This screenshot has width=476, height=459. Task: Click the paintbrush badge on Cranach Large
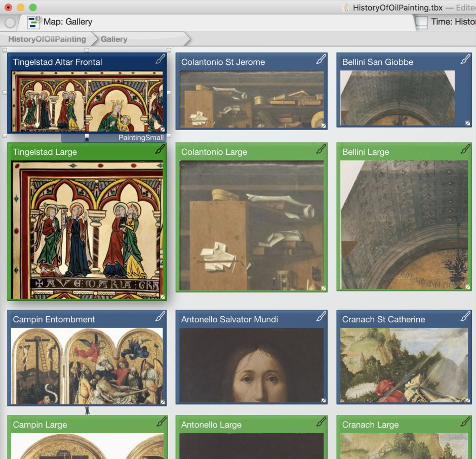pos(465,422)
